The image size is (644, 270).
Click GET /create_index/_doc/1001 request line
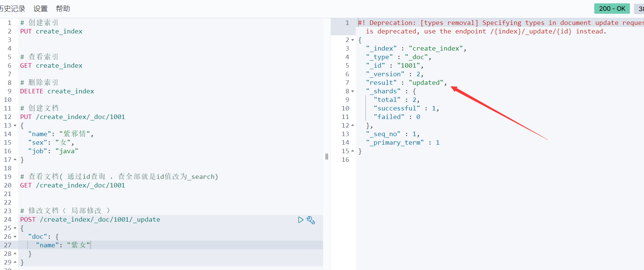pyautogui.click(x=72, y=185)
